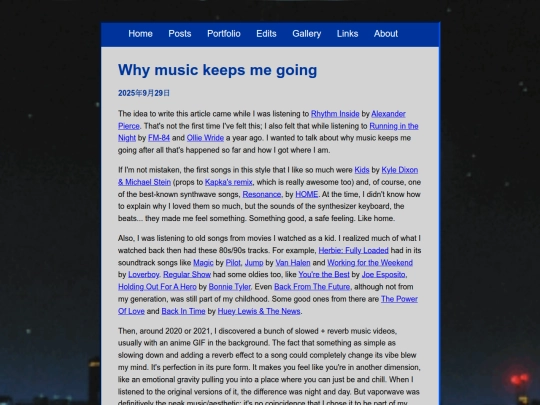This screenshot has height=405, width=540.
Task: Follow the Kids song link
Action: click(362, 170)
